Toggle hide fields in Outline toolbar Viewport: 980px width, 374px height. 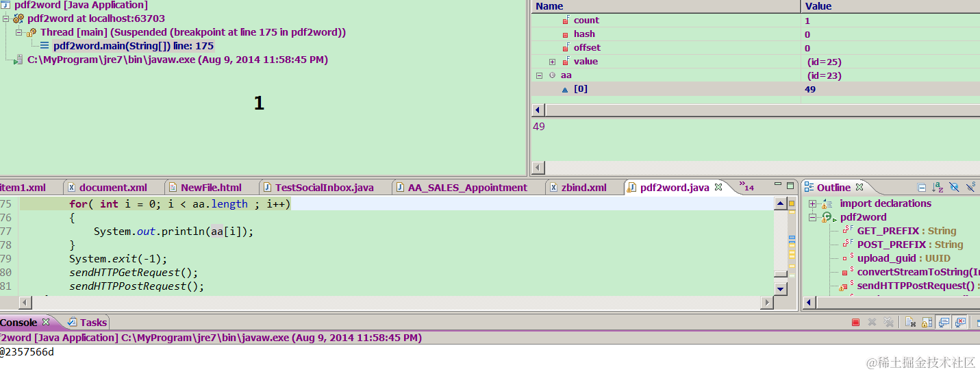coord(954,187)
